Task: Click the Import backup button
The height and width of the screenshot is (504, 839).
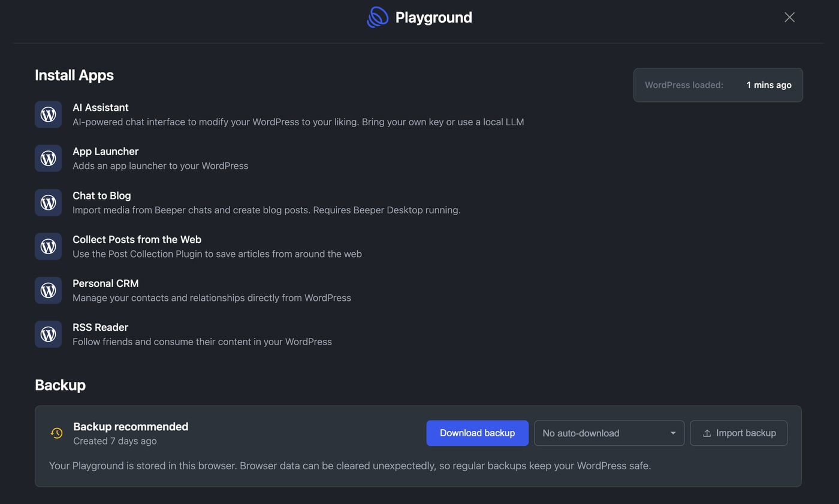Action: pos(738,433)
